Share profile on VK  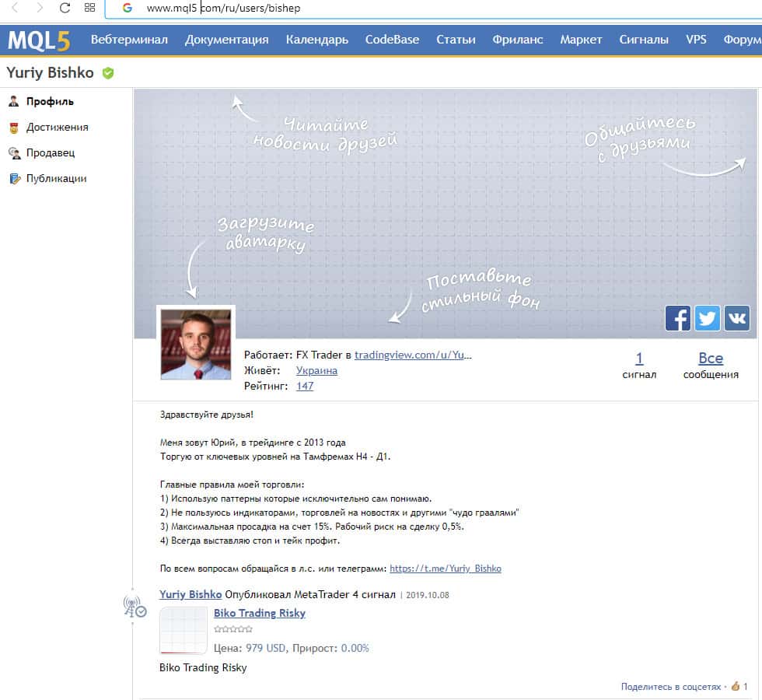pos(737,318)
